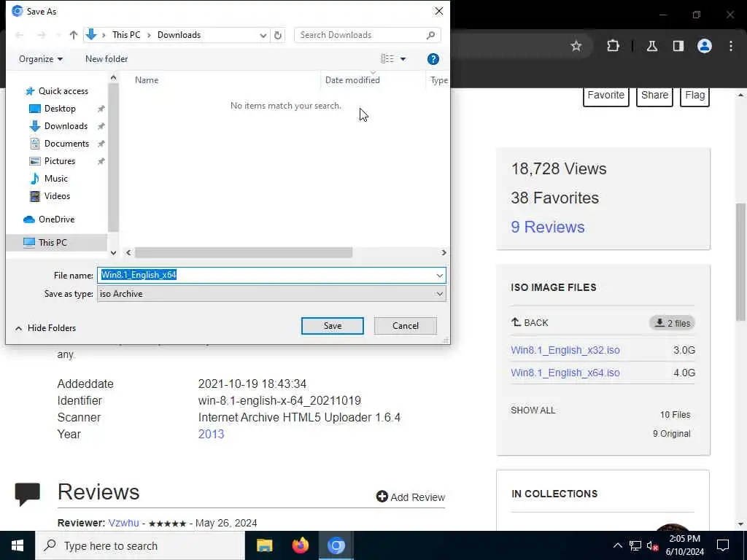Open view options dropdown arrow
747x560 pixels.
[x=403, y=59]
